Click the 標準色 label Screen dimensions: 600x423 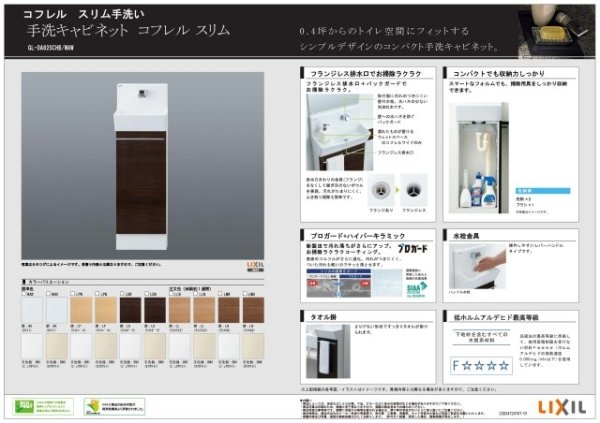(x=27, y=289)
